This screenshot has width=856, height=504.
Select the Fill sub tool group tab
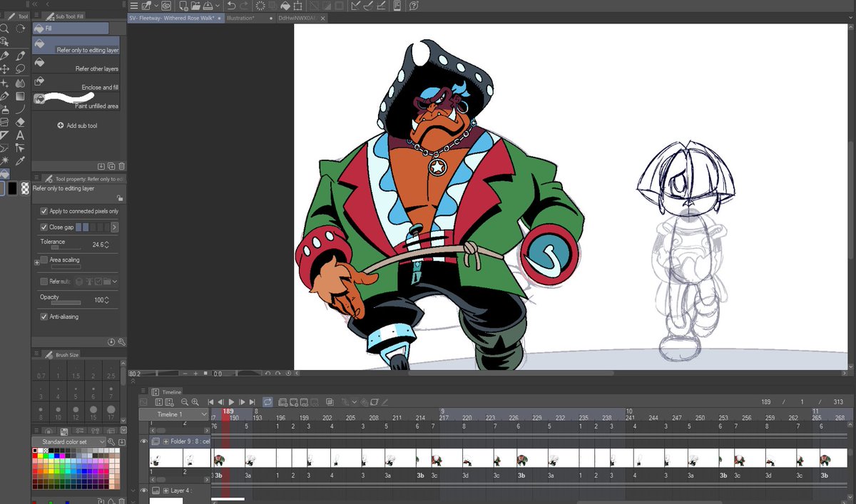[71, 28]
